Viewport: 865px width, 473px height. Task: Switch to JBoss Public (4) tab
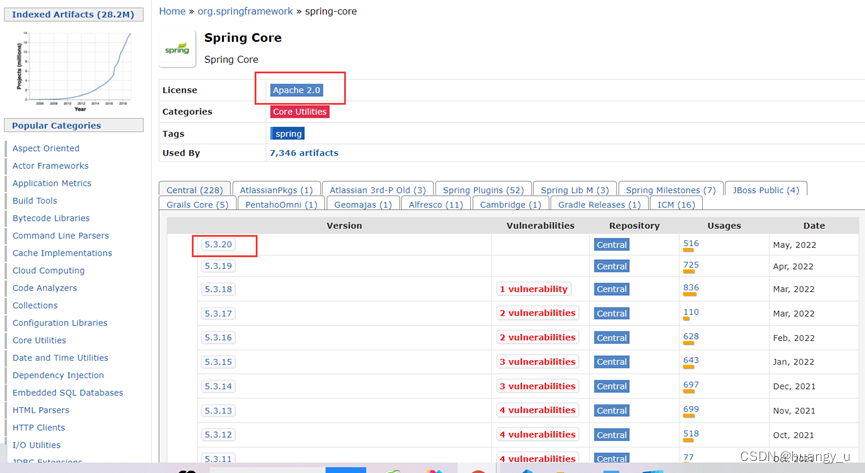click(766, 189)
